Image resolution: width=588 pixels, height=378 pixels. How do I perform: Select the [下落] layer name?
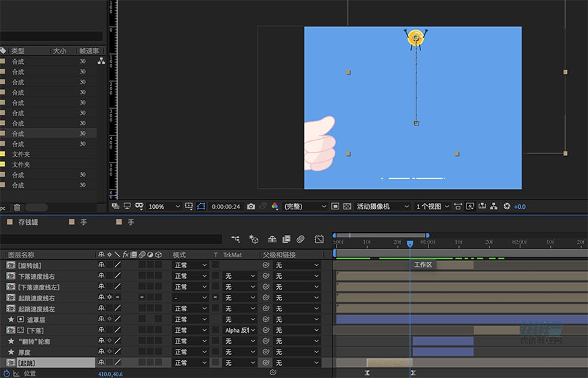(35, 331)
